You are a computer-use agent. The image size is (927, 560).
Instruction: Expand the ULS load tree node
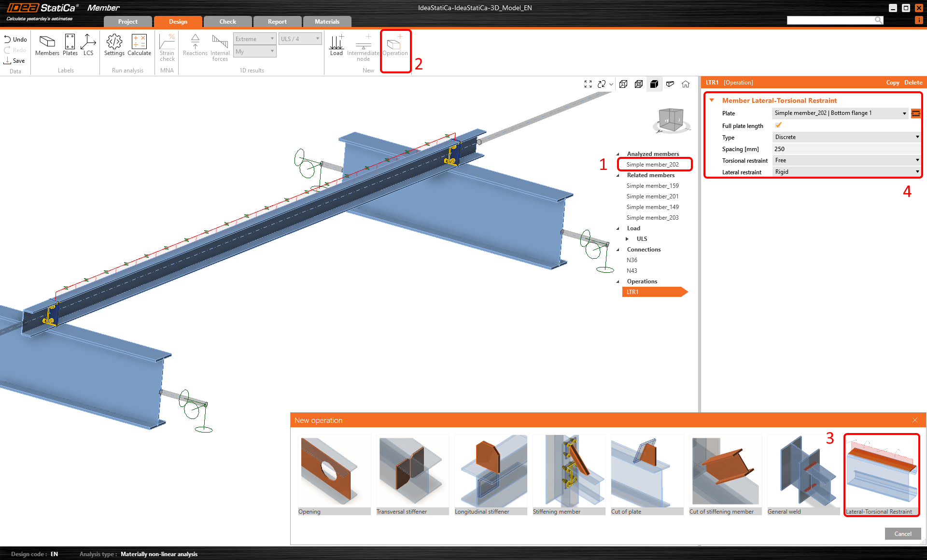click(x=627, y=239)
